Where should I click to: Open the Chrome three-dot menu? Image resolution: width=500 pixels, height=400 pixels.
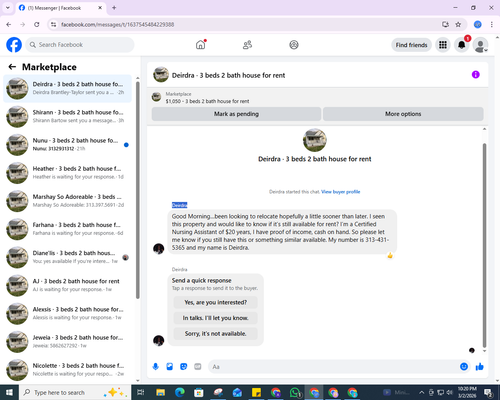point(492,24)
